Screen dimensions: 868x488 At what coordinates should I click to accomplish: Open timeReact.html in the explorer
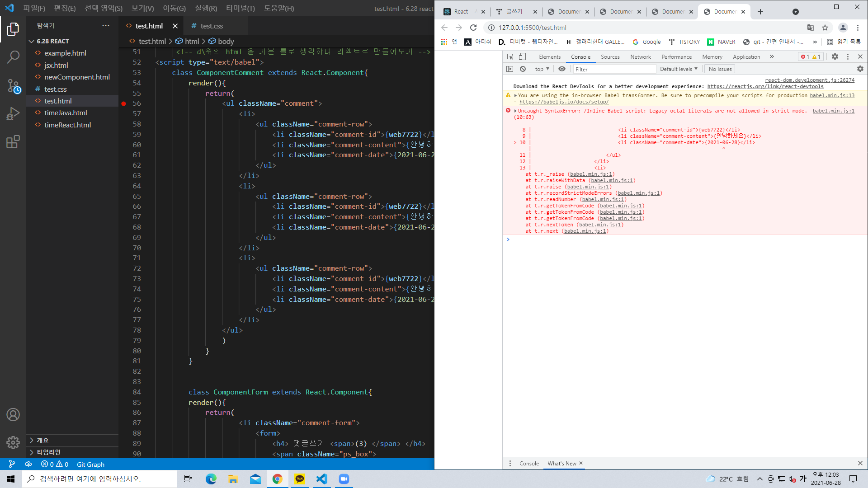click(x=67, y=125)
